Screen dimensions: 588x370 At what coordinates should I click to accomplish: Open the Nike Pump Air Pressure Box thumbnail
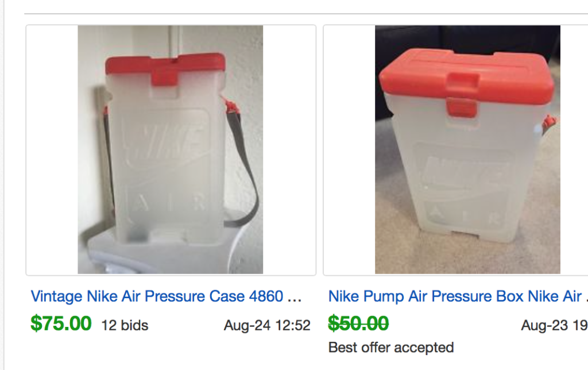467,149
